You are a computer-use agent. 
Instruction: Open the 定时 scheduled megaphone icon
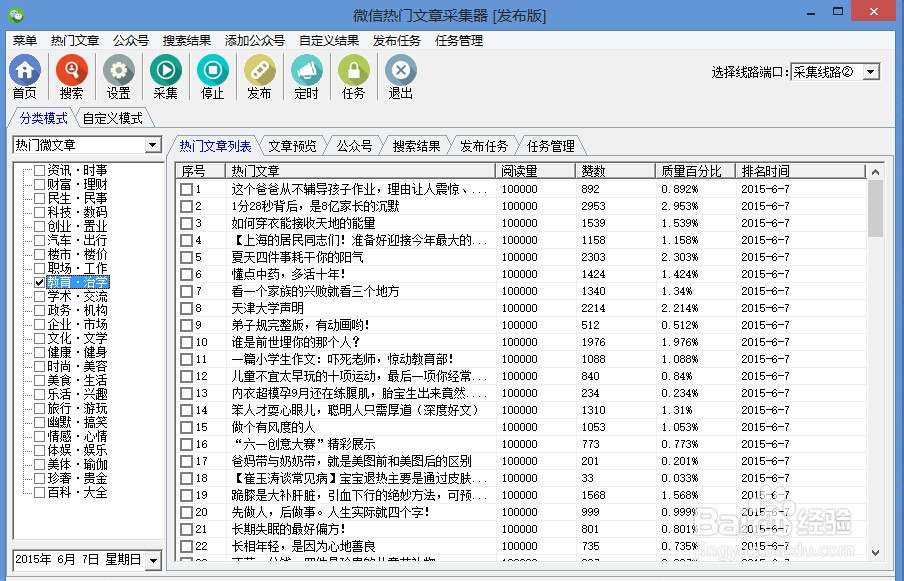(306, 70)
